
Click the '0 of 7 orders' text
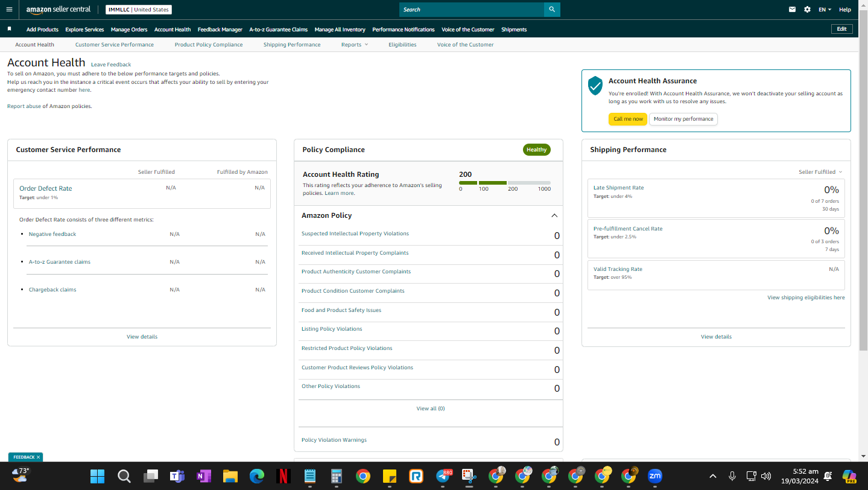825,201
